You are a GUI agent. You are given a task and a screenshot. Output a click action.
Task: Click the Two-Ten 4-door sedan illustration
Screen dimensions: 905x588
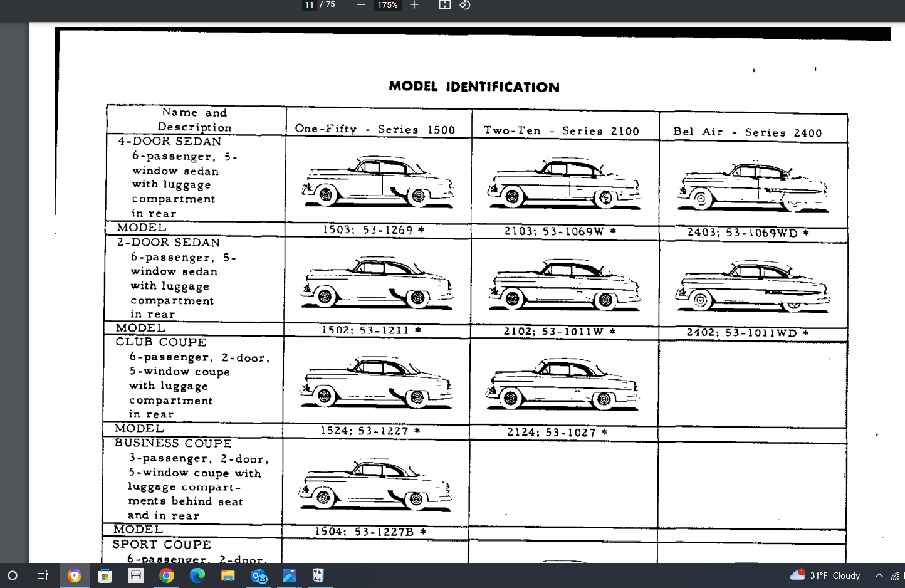point(565,183)
